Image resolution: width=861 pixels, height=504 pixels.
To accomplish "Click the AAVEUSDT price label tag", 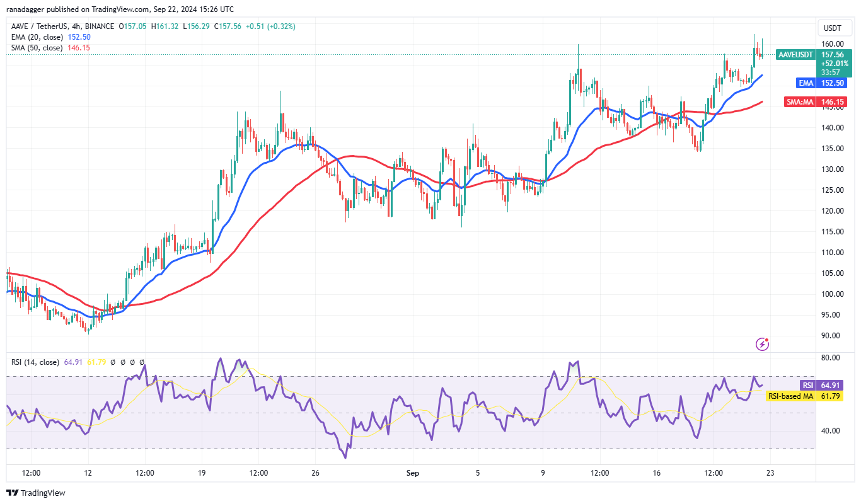I will [x=794, y=55].
